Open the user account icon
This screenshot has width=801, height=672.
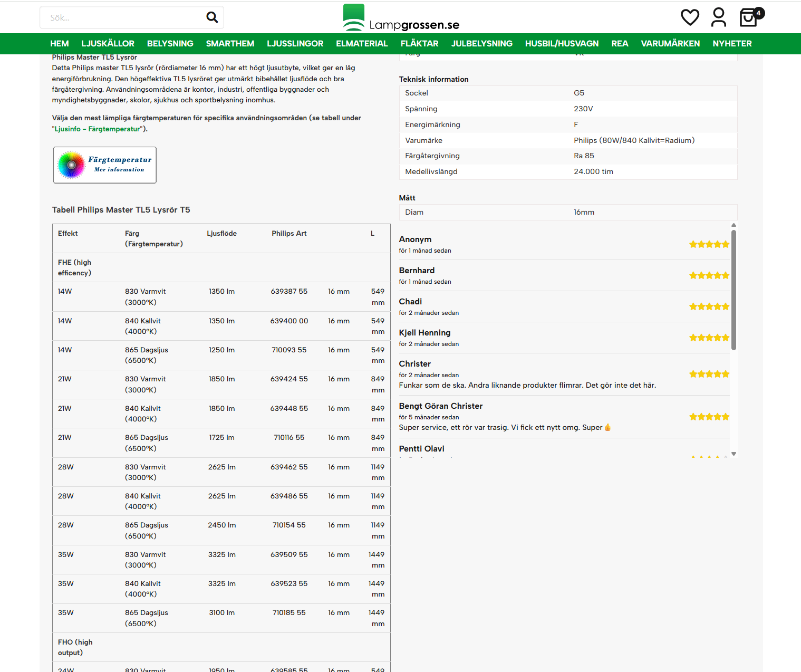[x=718, y=17]
